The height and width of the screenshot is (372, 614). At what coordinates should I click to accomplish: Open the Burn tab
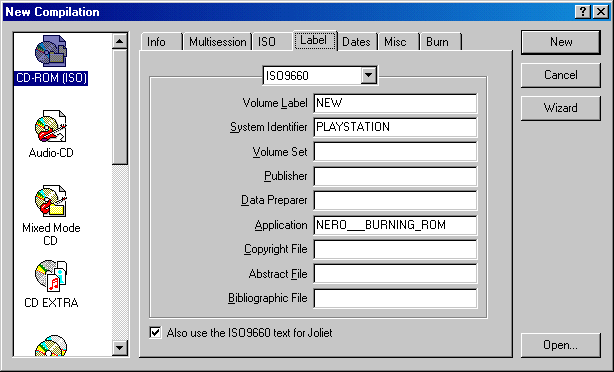pyautogui.click(x=441, y=42)
